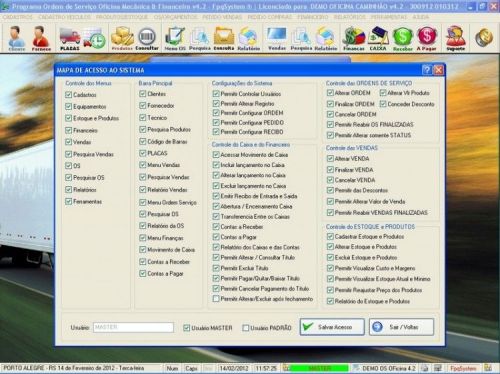Click the Pesquisa icon beside Vendas

coord(301,38)
